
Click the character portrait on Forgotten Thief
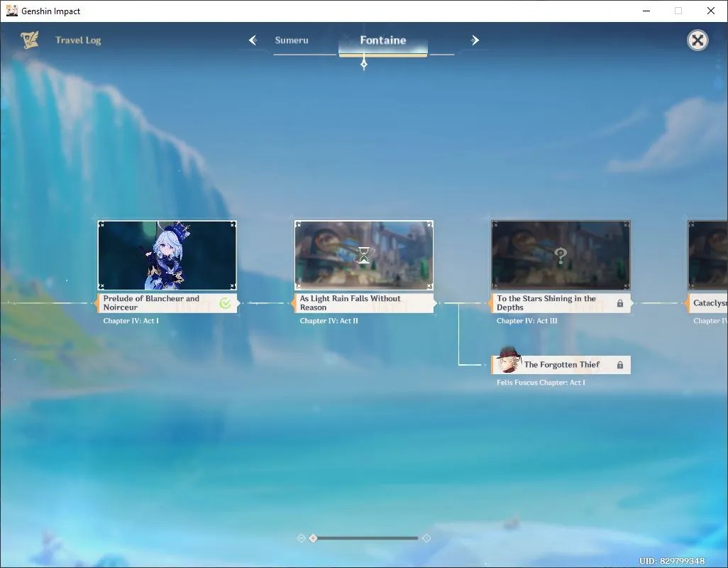point(507,359)
